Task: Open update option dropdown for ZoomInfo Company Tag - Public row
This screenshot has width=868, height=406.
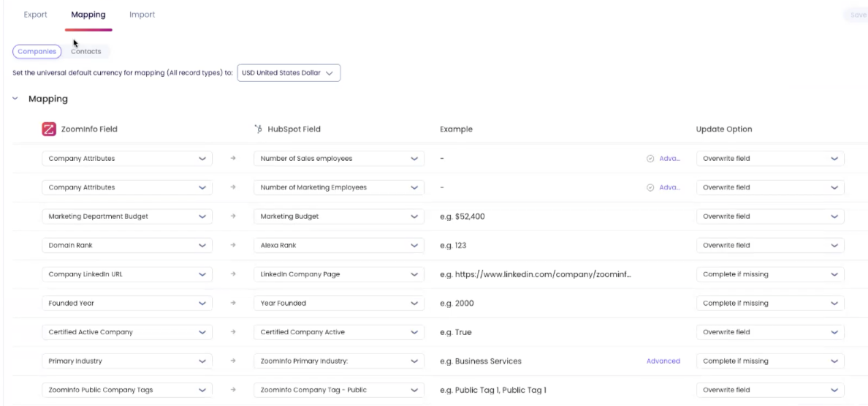Action: [x=770, y=390]
